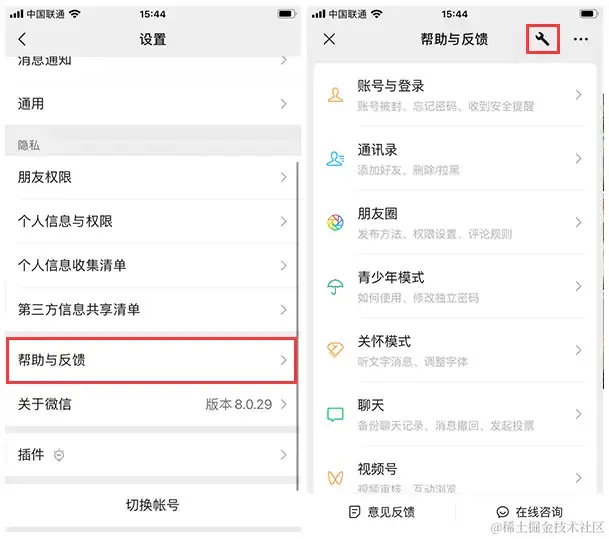Screen dimensions: 609x539
Task: Open 个人信息收集清单 entry
Action: pyautogui.click(x=151, y=266)
